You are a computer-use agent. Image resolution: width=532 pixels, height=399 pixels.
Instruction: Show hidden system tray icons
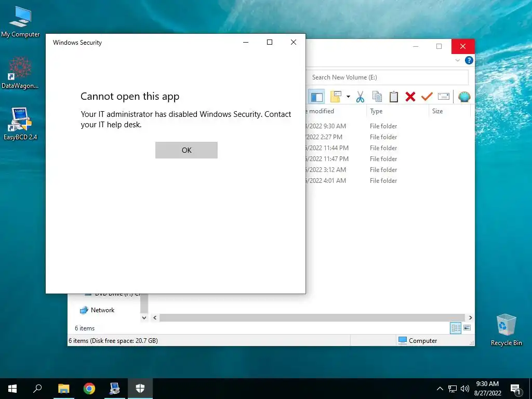pos(440,389)
